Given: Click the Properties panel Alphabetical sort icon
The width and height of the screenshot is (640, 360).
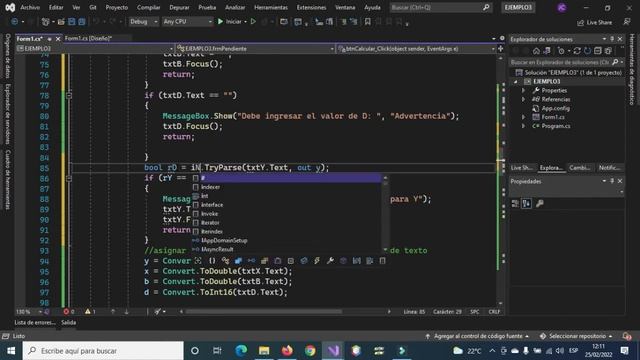Looking at the screenshot, I should (526, 203).
